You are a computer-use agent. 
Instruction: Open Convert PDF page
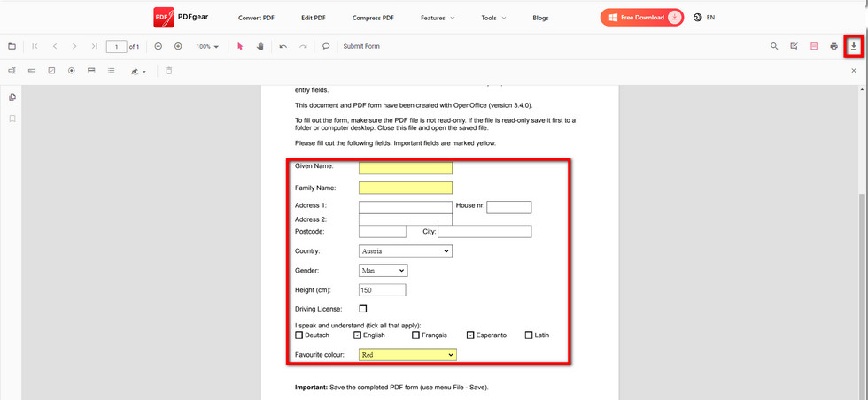pyautogui.click(x=256, y=18)
